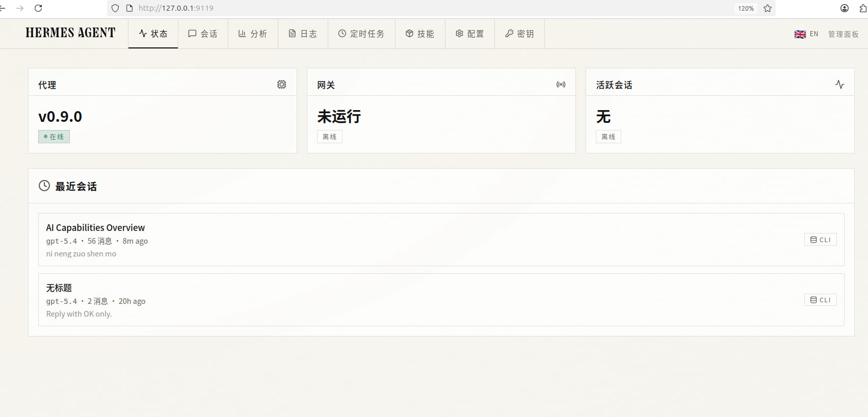Click the clock icon beside 最近会话
This screenshot has height=417, width=868.
pos(44,186)
